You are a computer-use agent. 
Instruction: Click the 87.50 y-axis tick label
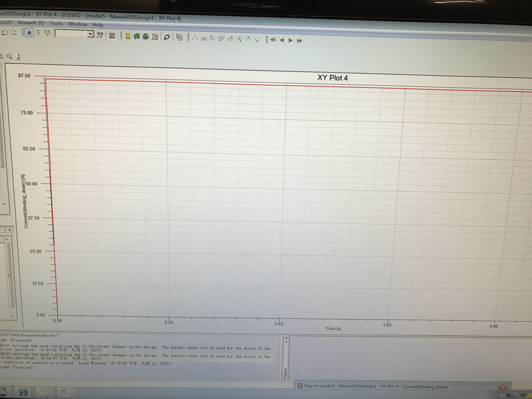(x=24, y=75)
